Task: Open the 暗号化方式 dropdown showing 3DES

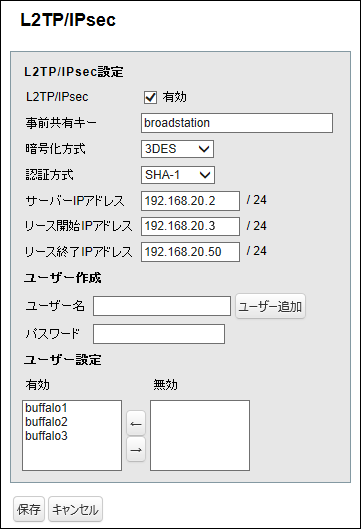Action: pos(177,149)
